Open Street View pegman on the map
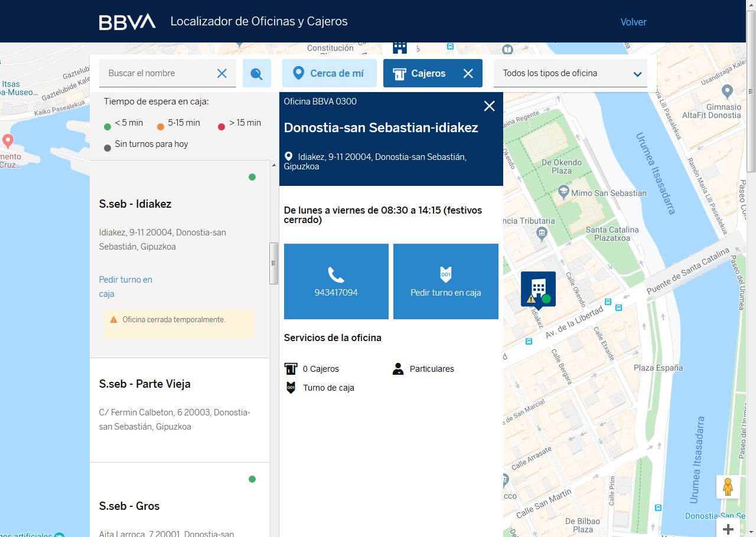 coord(728,487)
